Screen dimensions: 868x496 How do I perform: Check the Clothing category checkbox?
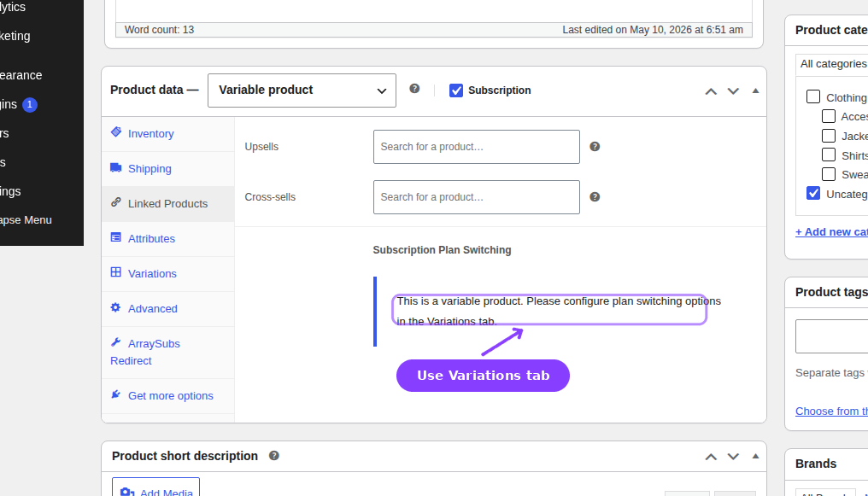coord(813,96)
